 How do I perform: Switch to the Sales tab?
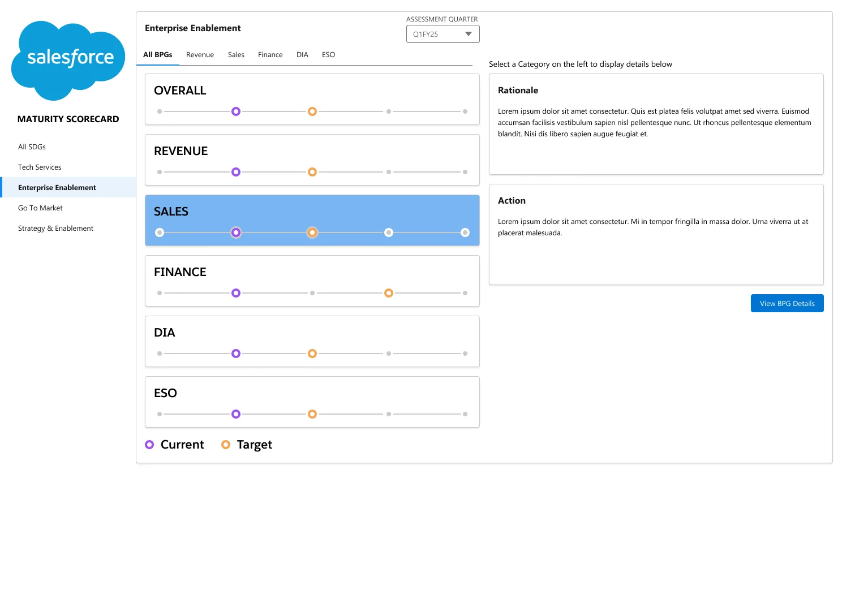click(236, 55)
